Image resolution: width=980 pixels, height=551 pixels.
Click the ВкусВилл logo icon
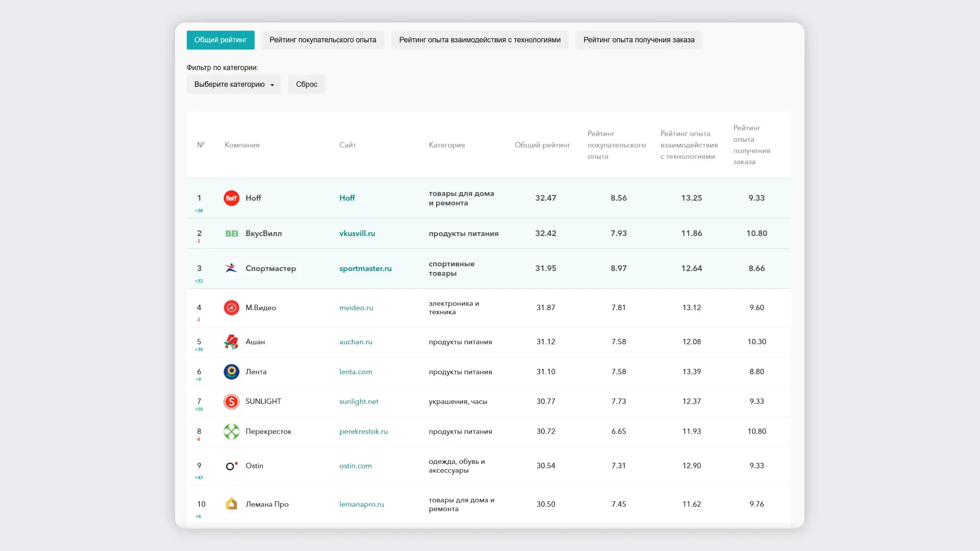point(232,234)
